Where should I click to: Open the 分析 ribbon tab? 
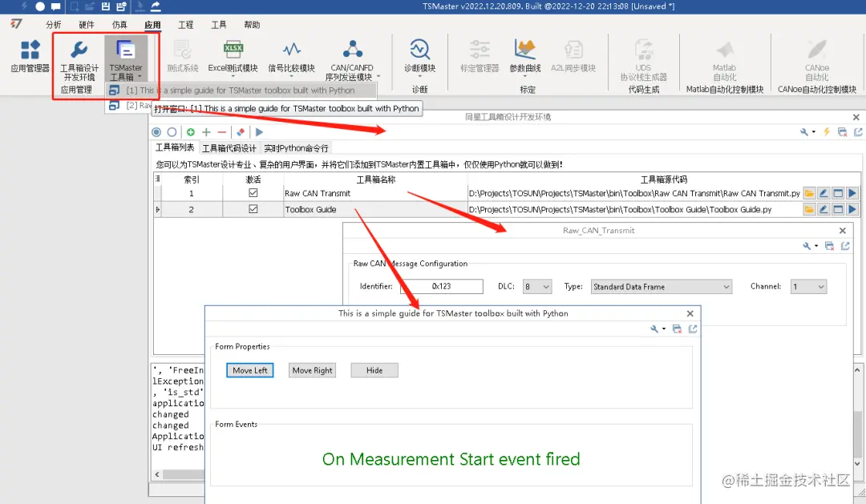click(54, 25)
